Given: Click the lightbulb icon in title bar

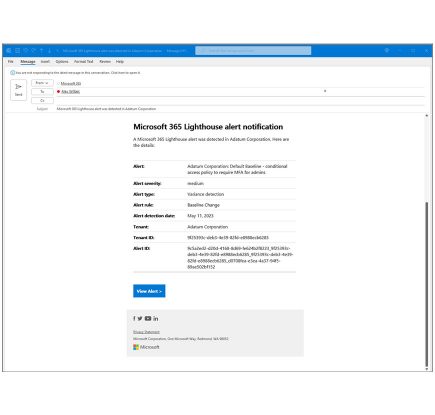Looking at the screenshot, I should pos(387,50).
